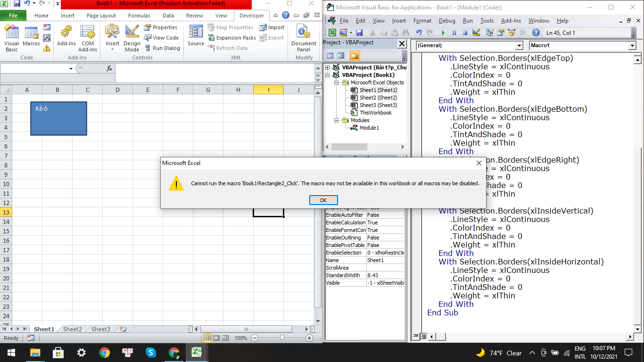Click Expansion Packs in XML group
The image size is (644, 362).
[231, 38]
